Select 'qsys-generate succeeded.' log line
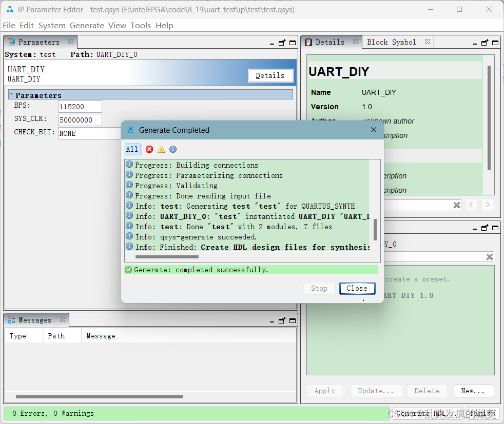This screenshot has height=424, width=504. click(x=247, y=237)
